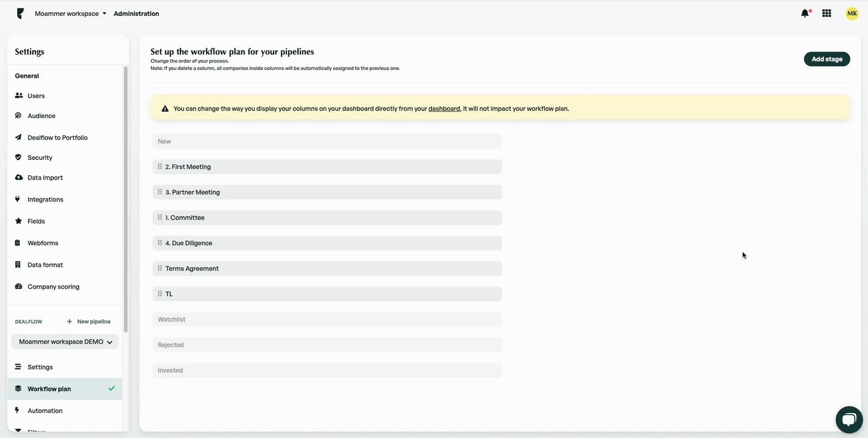Open the Users settings page
This screenshot has width=868, height=438.
36,96
